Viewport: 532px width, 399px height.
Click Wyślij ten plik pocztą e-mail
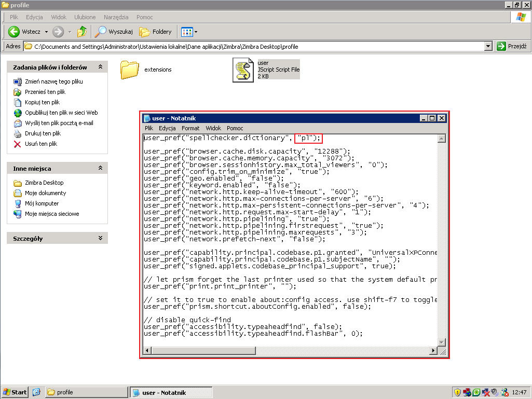tap(59, 123)
